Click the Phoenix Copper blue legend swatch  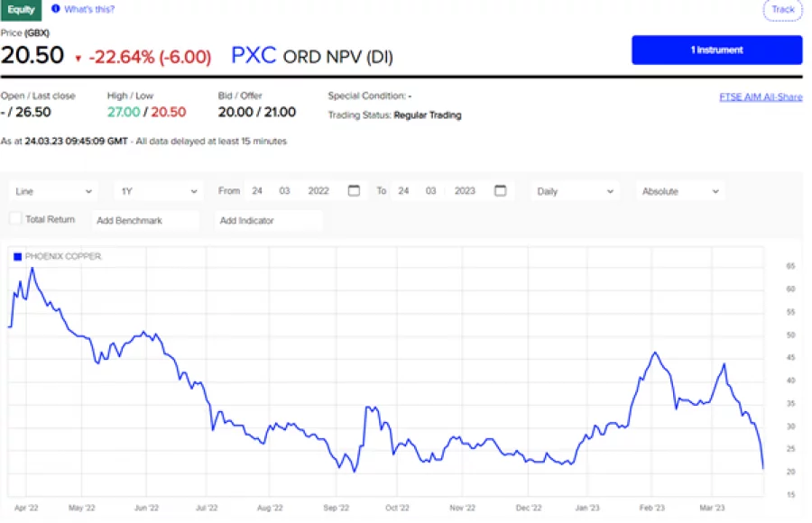coord(16,256)
